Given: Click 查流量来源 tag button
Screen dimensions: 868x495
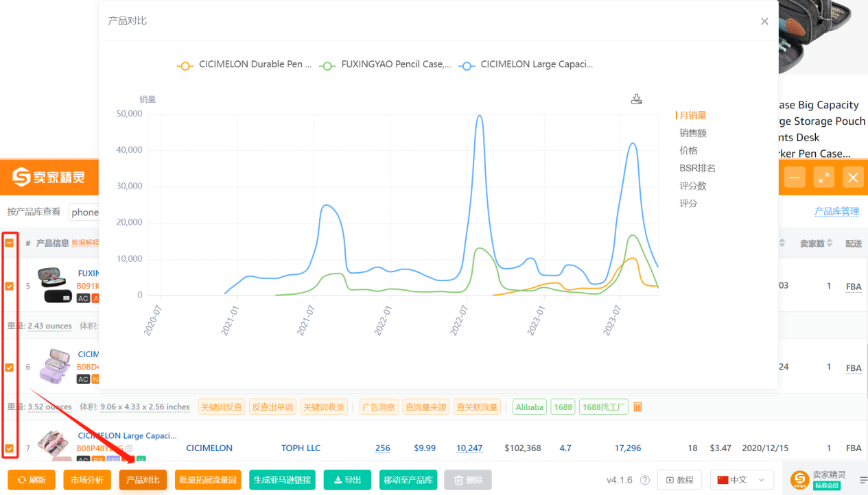Looking at the screenshot, I should point(425,407).
